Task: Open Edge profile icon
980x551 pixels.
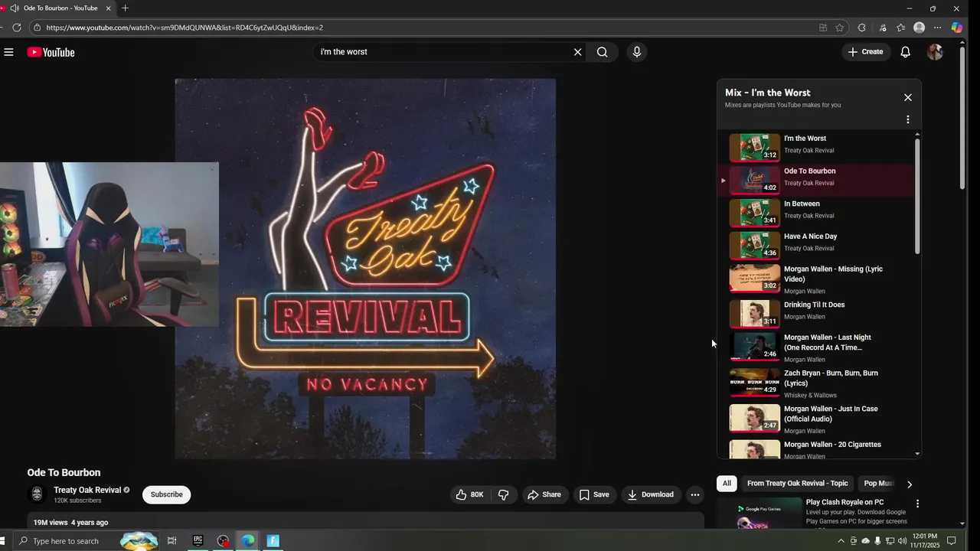Action: tap(920, 28)
